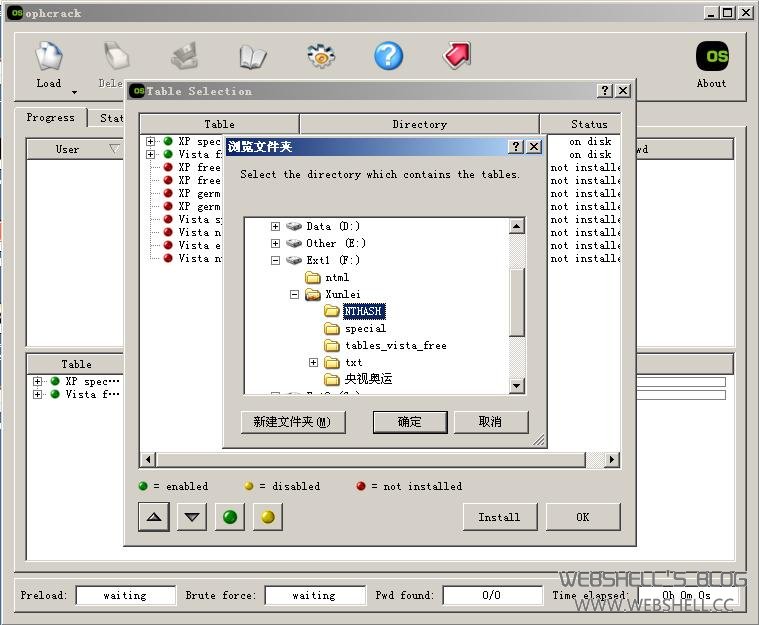
Task: Expand the Data (D:) drive
Action: click(275, 226)
